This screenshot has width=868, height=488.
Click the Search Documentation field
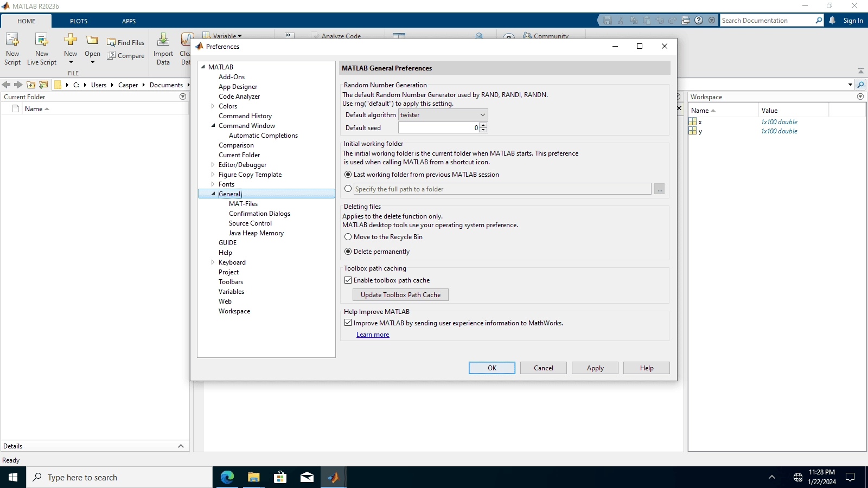pos(767,21)
